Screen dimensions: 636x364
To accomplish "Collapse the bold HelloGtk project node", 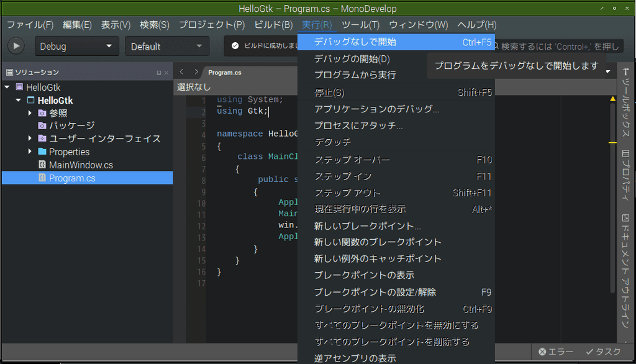I will (18, 100).
